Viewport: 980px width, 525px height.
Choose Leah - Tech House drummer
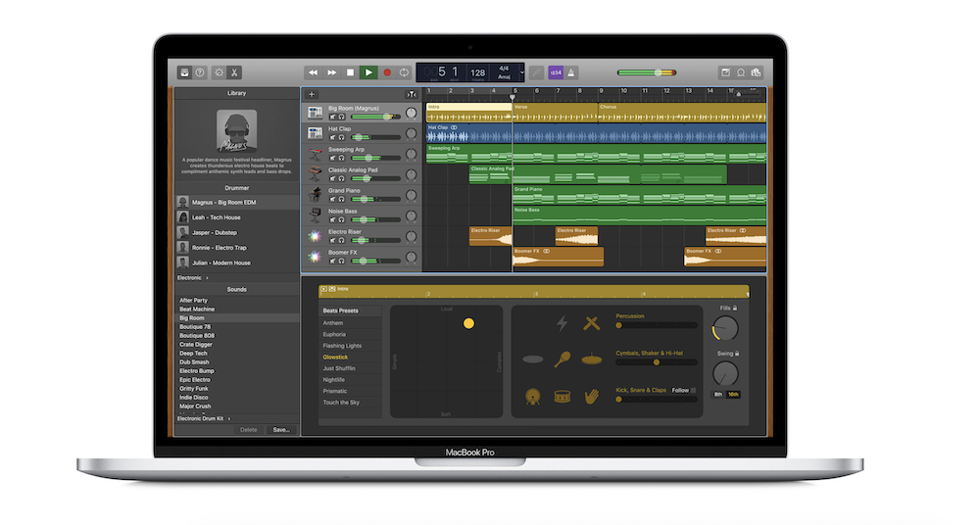point(216,217)
